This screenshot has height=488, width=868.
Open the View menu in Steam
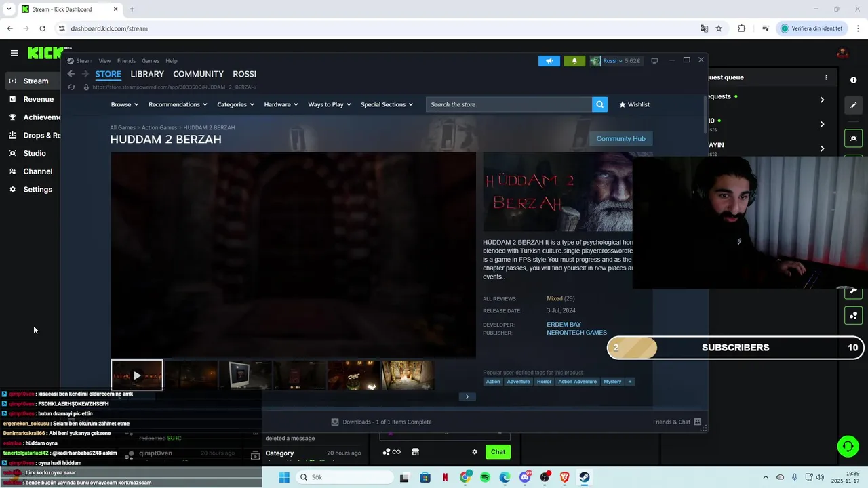tap(104, 61)
